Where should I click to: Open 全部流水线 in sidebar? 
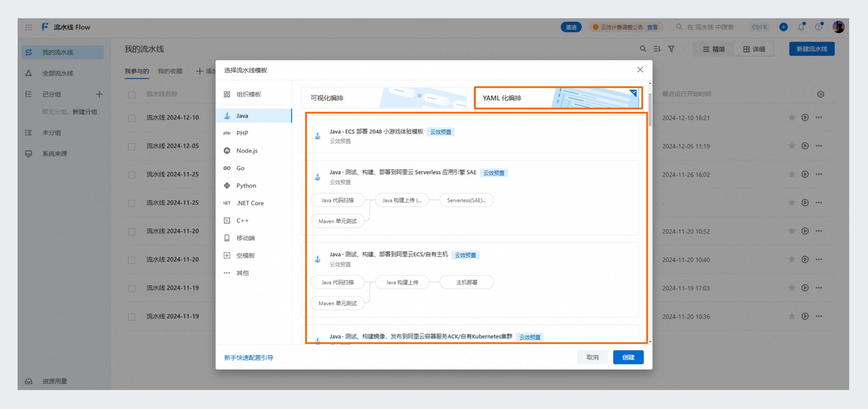63,73
